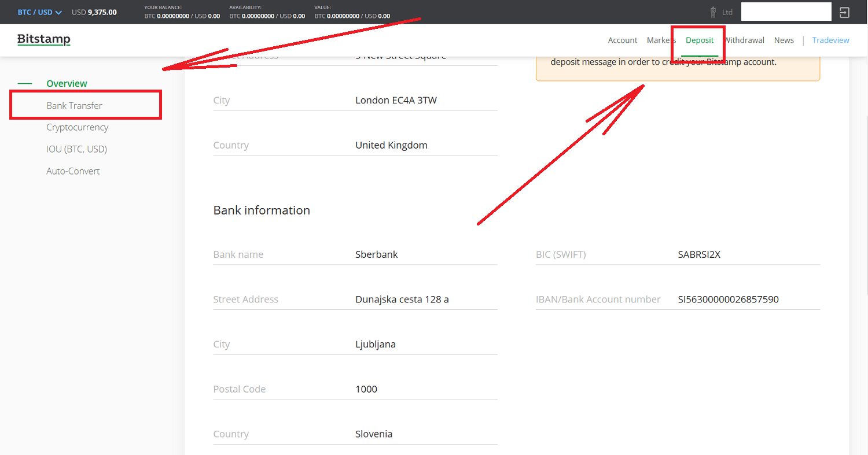Image resolution: width=868 pixels, height=455 pixels.
Task: Click the Bank information heading
Action: pyautogui.click(x=262, y=210)
